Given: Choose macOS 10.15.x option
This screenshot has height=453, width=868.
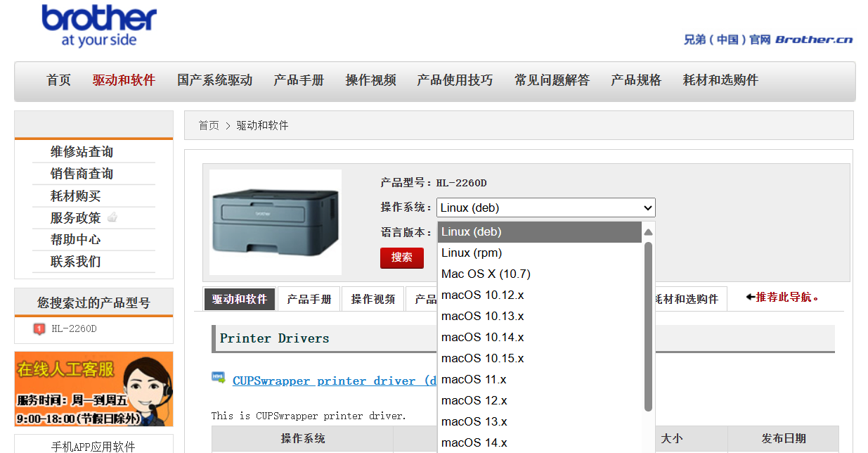Looking at the screenshot, I should click(x=540, y=359).
